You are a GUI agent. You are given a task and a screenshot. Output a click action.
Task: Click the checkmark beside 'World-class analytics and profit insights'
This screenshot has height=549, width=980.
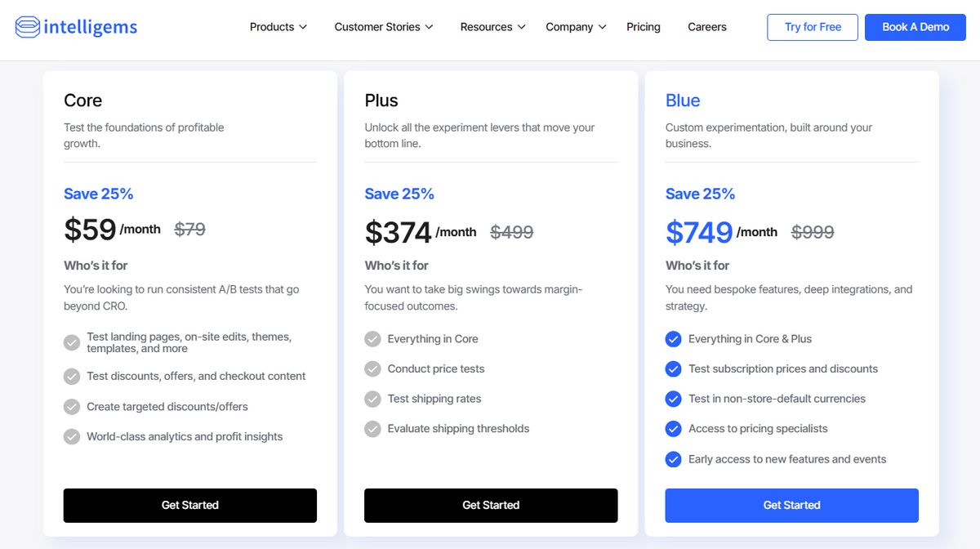[x=71, y=436]
